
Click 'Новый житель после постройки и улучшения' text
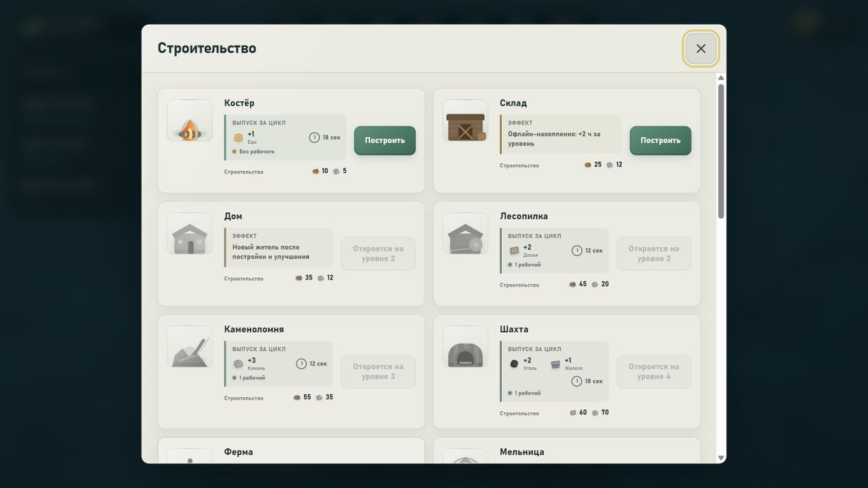click(271, 252)
